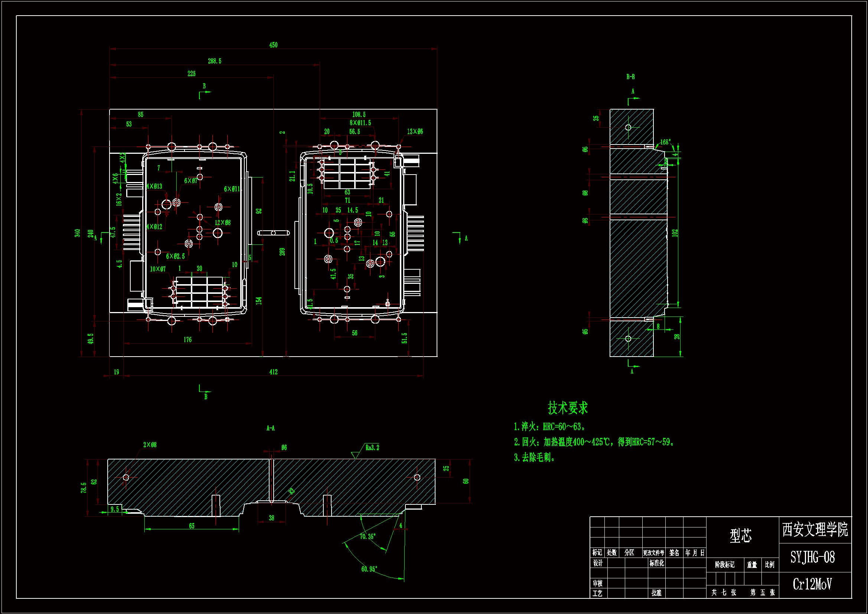
Task: Select the 70.35° angle dimension
Action: point(368,536)
